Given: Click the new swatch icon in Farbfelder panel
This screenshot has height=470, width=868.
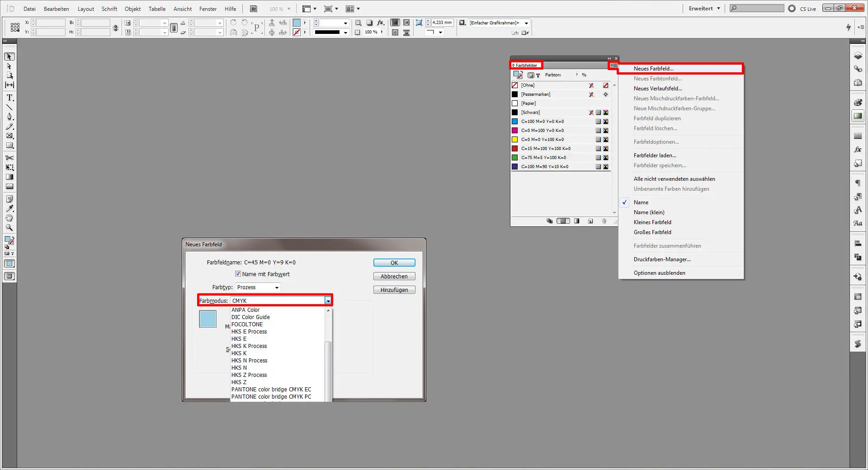Looking at the screenshot, I should click(590, 221).
